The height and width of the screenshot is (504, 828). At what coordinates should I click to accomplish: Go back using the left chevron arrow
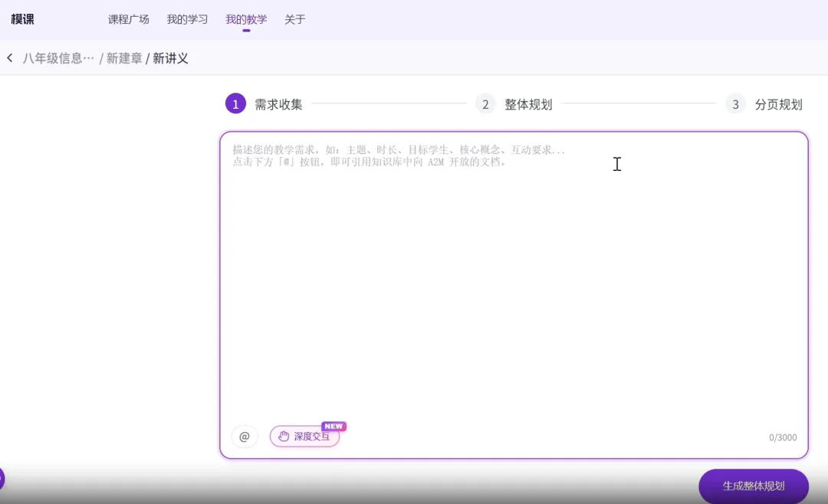10,58
